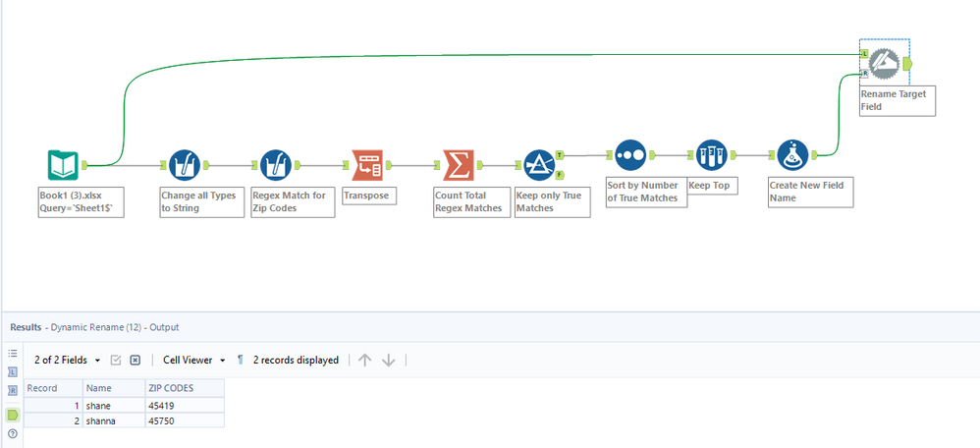Toggle the show whitespace paragraph icon

point(240,360)
